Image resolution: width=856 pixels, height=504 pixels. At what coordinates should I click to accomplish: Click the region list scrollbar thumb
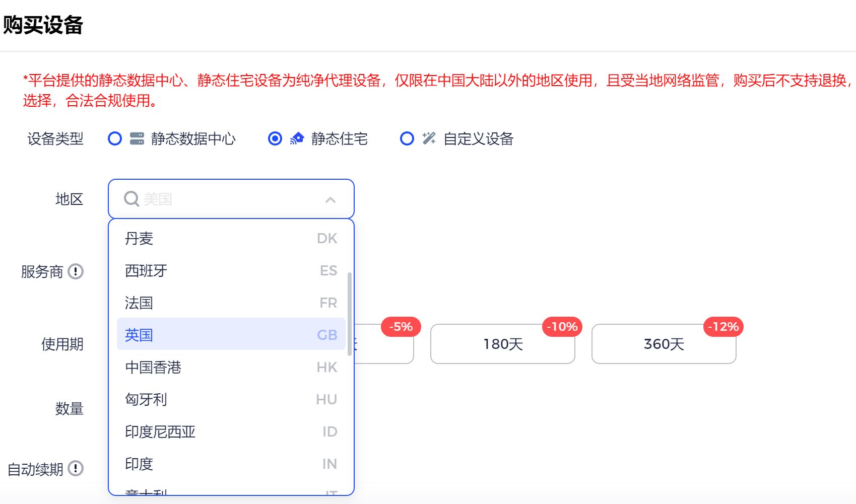click(349, 314)
